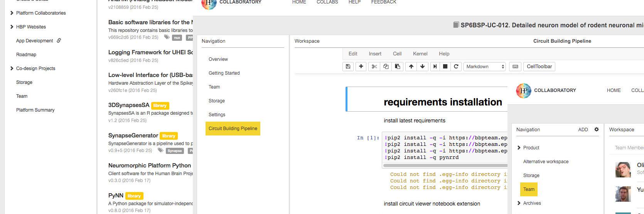Viewport: 644px width, 214px height.
Task: Open Storage in the left sidebar
Action: pyautogui.click(x=24, y=82)
